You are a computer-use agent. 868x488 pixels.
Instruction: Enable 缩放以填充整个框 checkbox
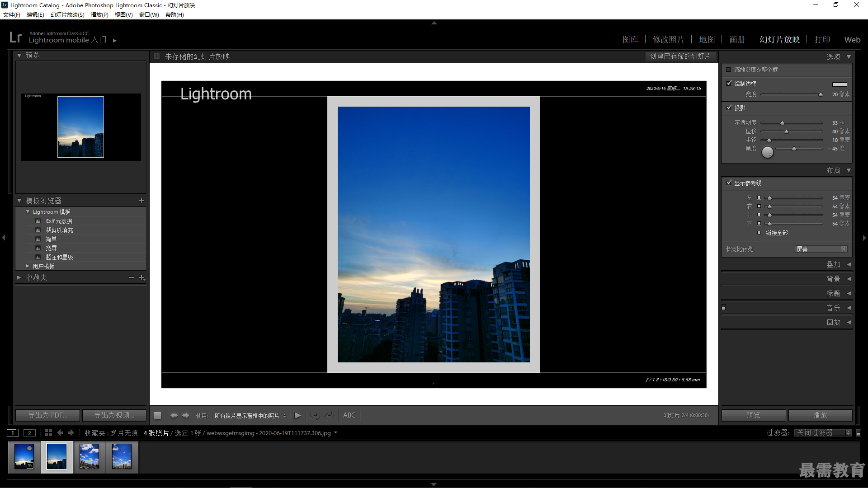pos(728,70)
